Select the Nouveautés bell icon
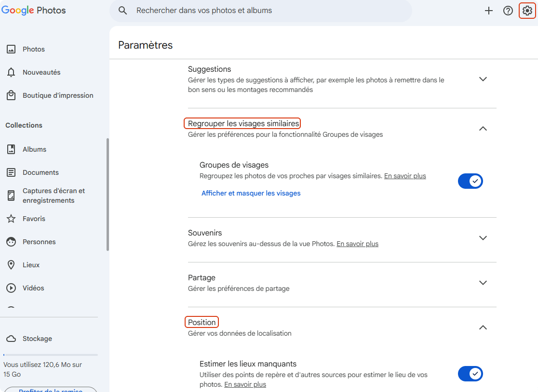 point(11,72)
